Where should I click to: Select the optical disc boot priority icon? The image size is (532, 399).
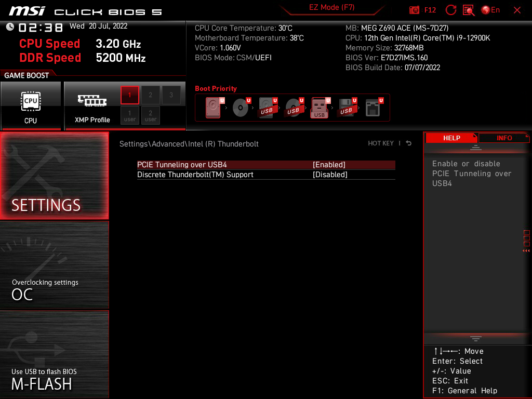[x=241, y=108]
